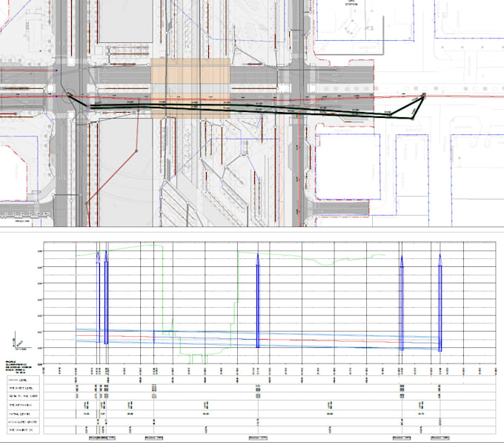Click the ACCUMULATED LENGTH row label
This screenshot has width=504, height=448.
24,421
